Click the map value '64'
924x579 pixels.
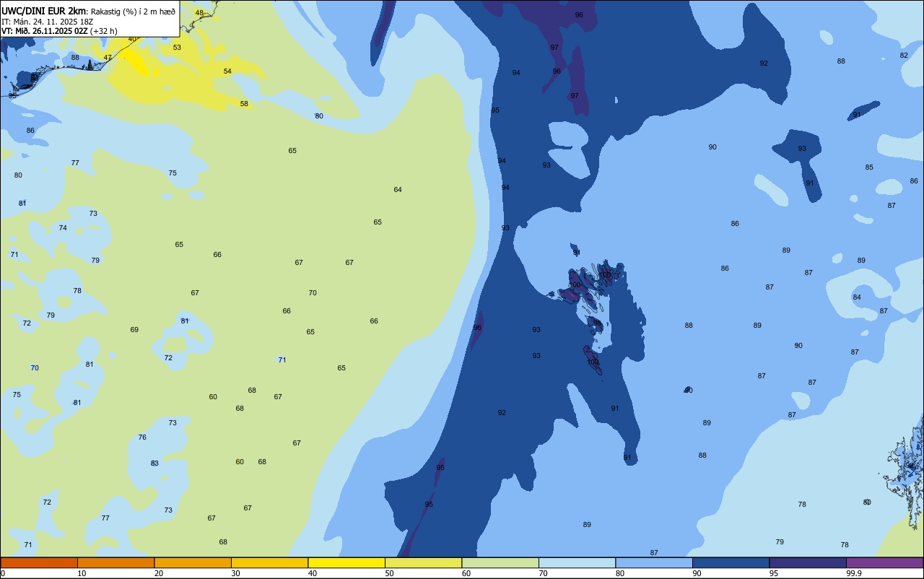tap(398, 189)
